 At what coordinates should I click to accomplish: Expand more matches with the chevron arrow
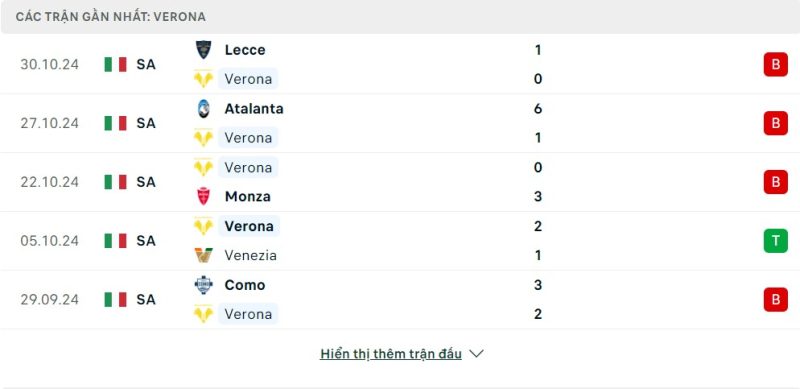[476, 354]
